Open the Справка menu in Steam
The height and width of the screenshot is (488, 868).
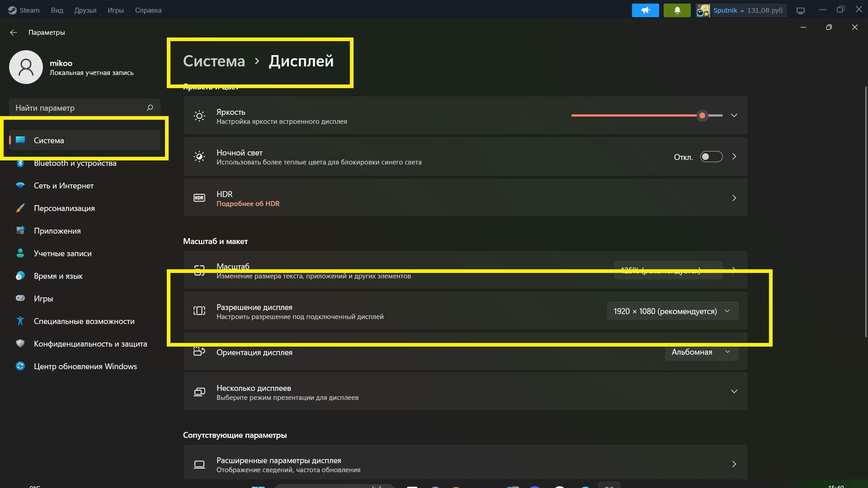pos(148,10)
